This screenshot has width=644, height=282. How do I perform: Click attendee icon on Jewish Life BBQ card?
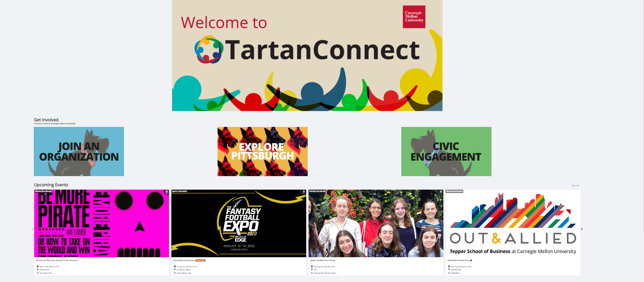click(x=441, y=192)
